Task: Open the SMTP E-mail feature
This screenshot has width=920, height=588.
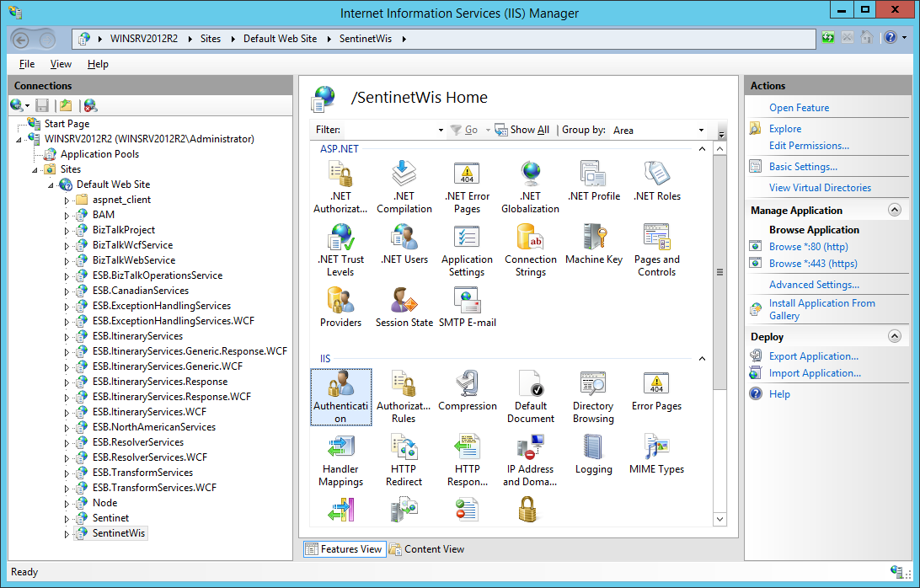Action: coord(467,307)
